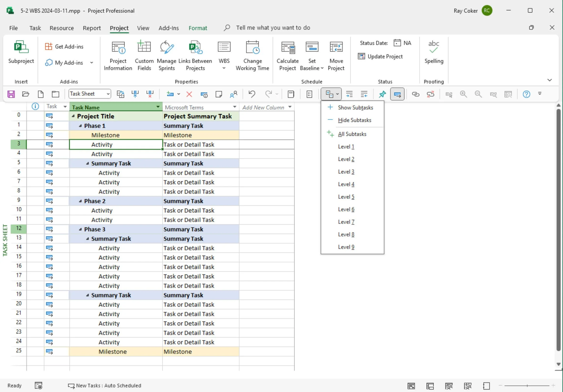Click the Task Notes icon
This screenshot has height=392, width=563.
[x=219, y=94]
